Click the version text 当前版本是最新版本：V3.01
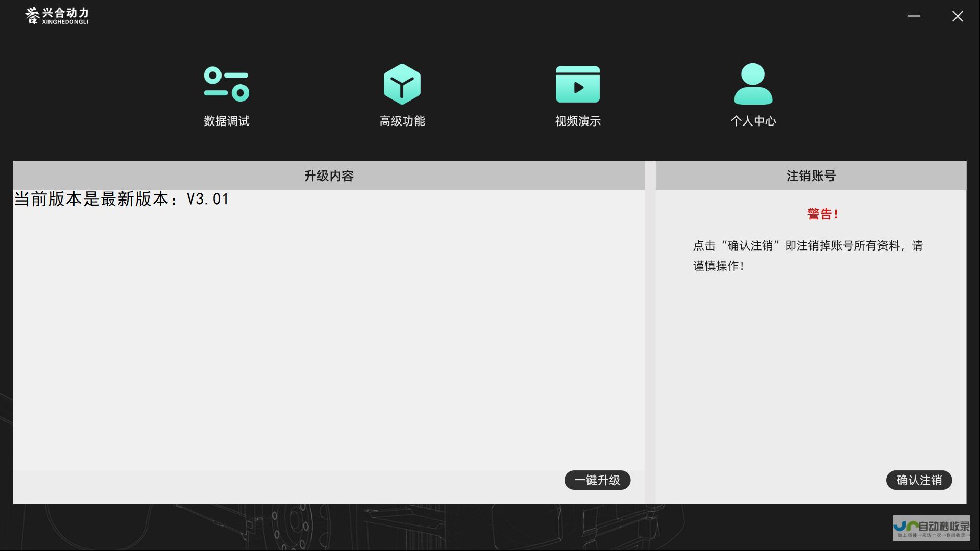 pos(121,199)
